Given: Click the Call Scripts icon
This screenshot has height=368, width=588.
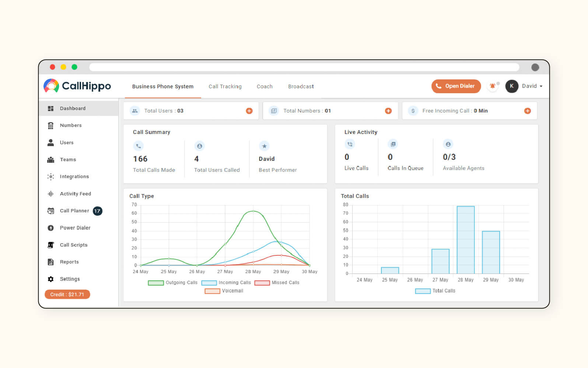Looking at the screenshot, I should (x=51, y=245).
